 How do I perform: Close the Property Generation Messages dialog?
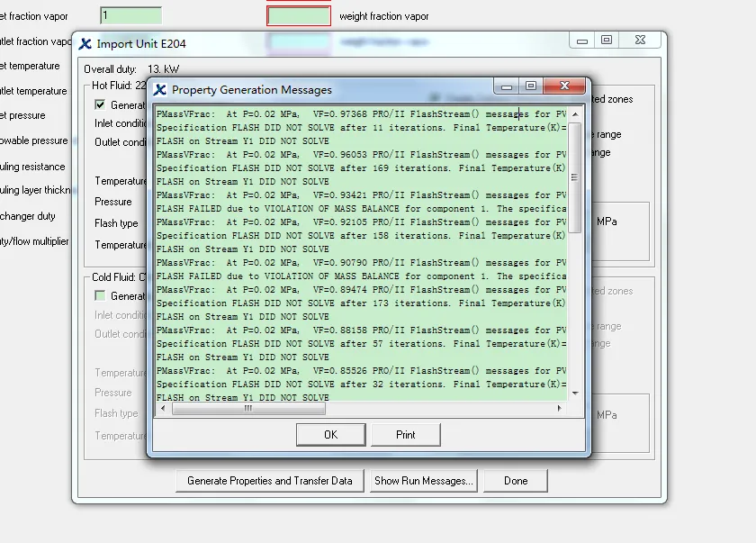(564, 86)
